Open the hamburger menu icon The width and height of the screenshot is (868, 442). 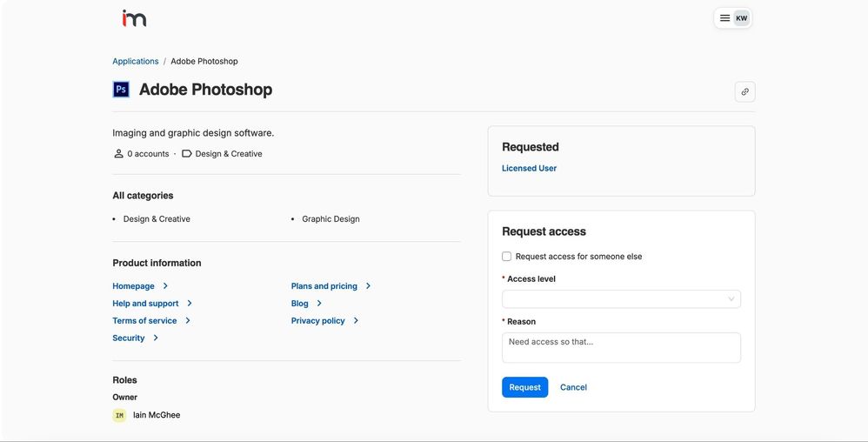[x=724, y=18]
